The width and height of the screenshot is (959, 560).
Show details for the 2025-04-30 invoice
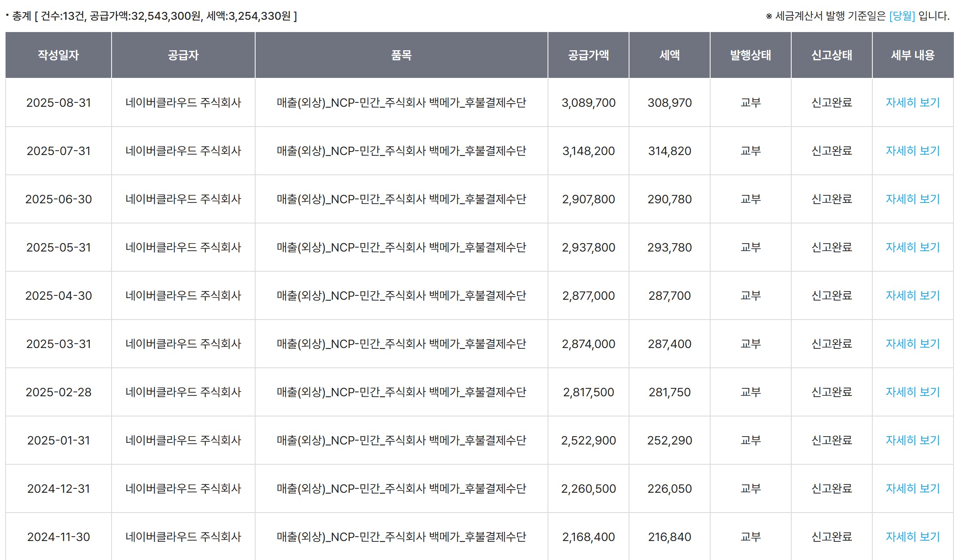912,295
